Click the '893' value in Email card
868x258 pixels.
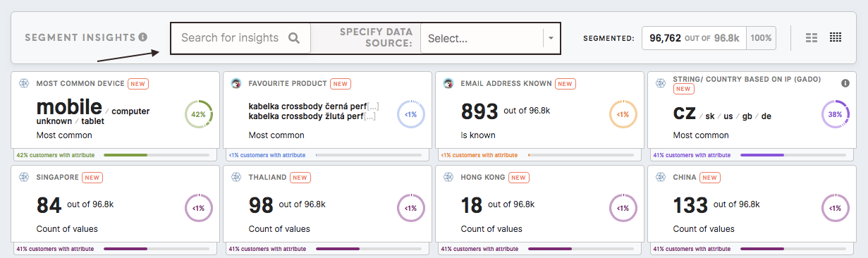click(479, 111)
